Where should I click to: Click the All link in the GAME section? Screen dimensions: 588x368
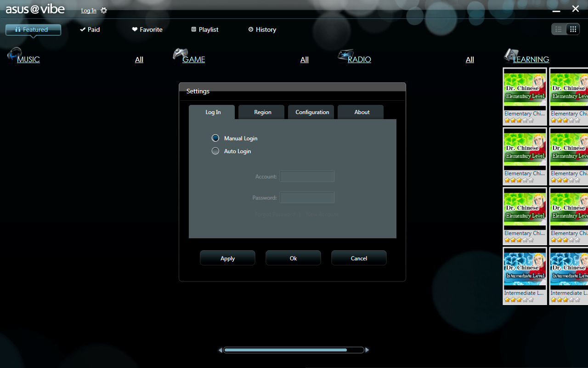tap(305, 59)
